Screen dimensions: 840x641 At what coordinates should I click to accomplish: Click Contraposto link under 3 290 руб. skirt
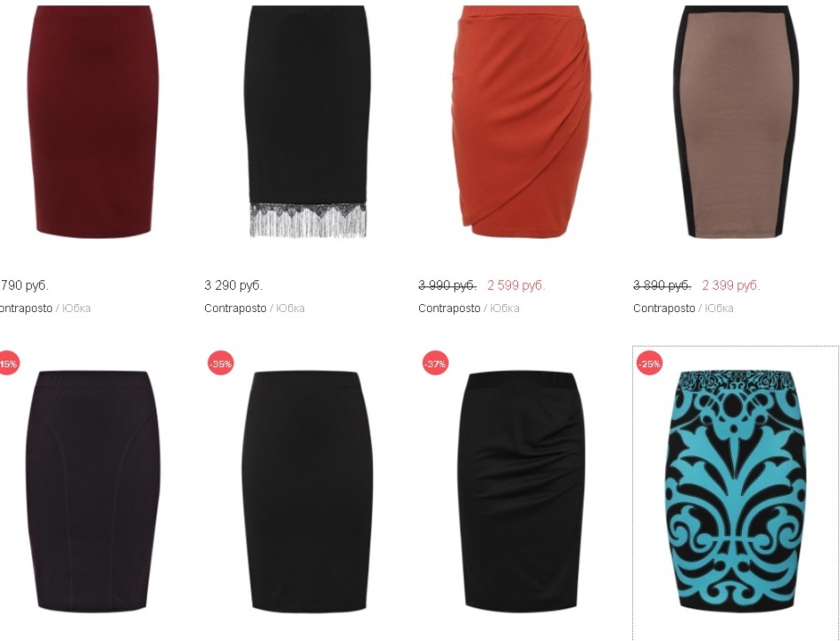pos(235,309)
